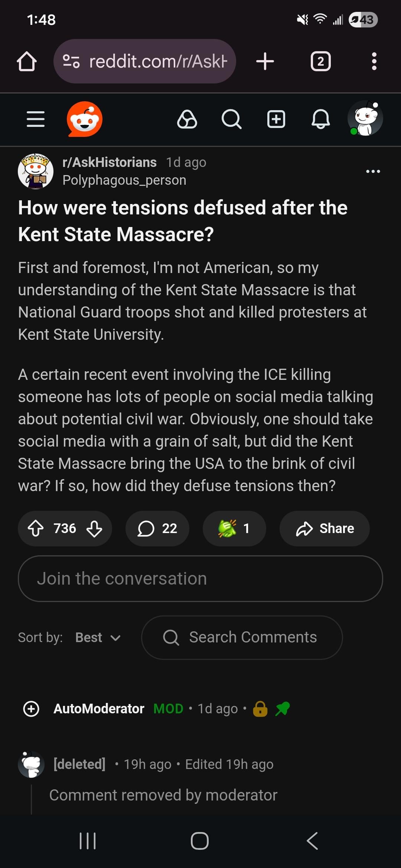The image size is (401, 868).
Task: Tap the browser home icon
Action: point(27,61)
